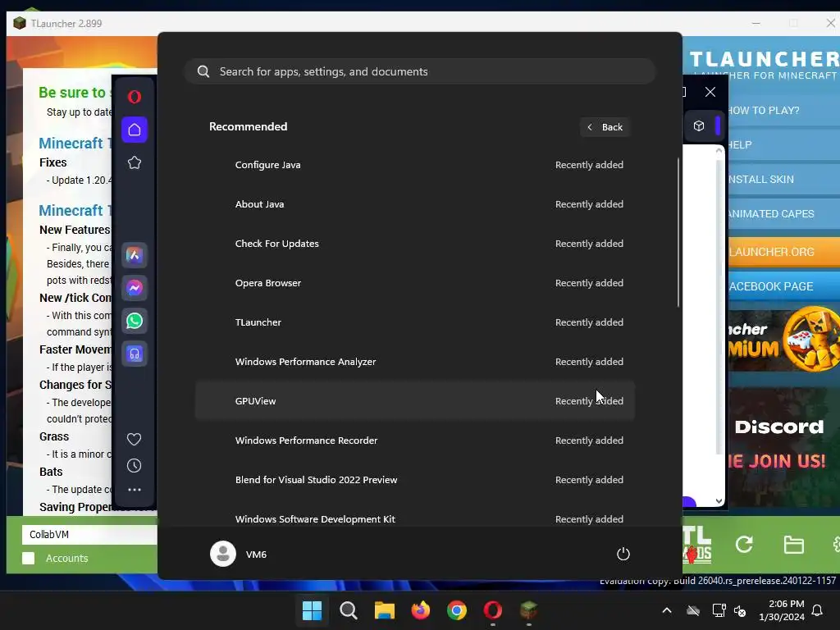This screenshot has height=630, width=840.
Task: Click the power button in Start menu
Action: (623, 554)
